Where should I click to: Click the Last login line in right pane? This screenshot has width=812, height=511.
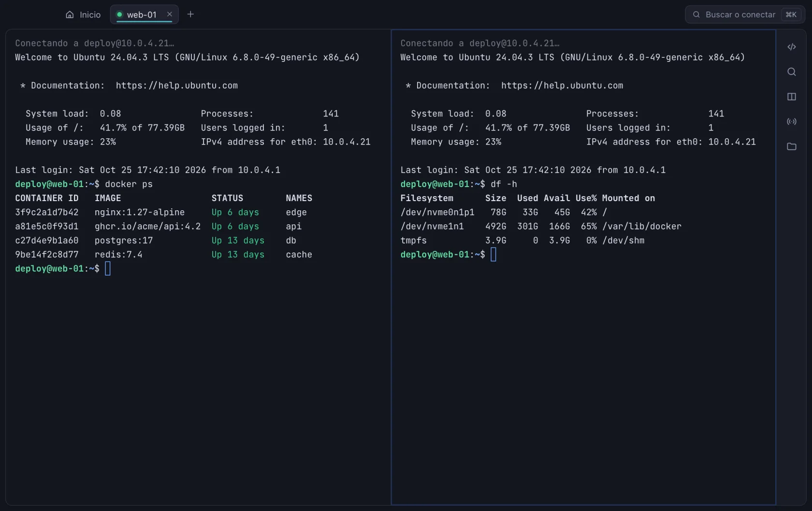click(533, 170)
